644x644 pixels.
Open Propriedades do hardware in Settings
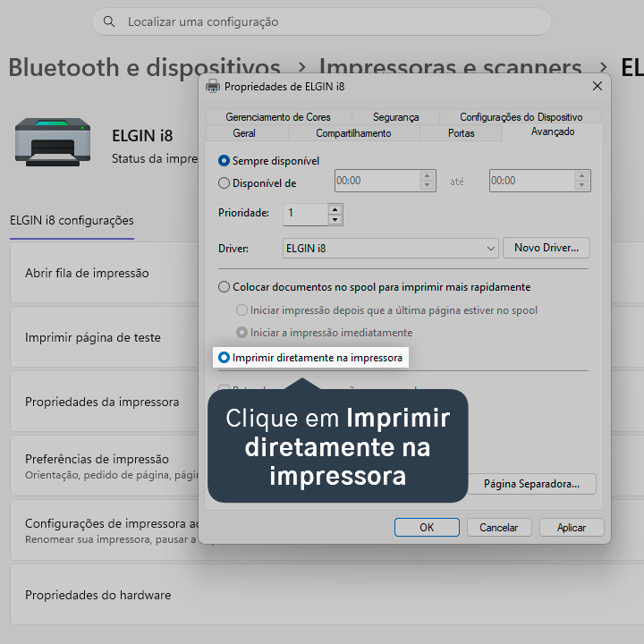tap(326, 595)
